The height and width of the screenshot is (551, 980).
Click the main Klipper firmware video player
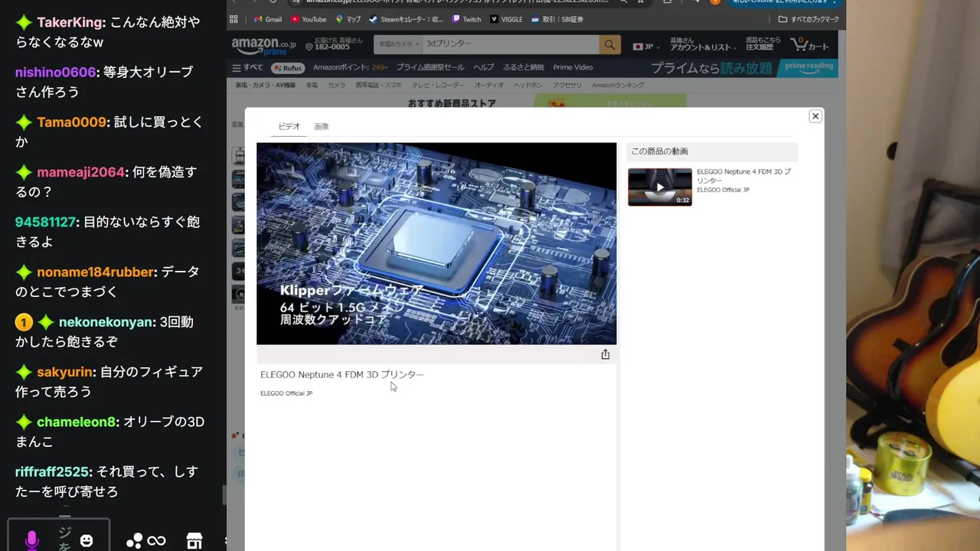pyautogui.click(x=436, y=243)
